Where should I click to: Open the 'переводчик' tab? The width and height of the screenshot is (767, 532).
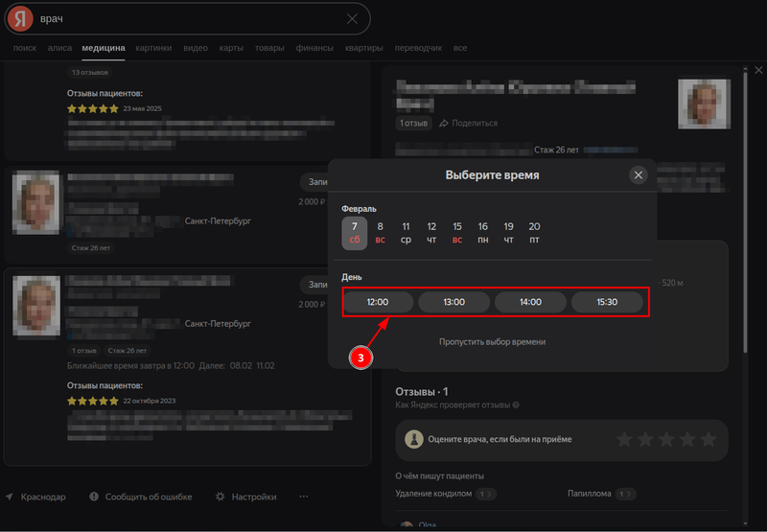418,48
